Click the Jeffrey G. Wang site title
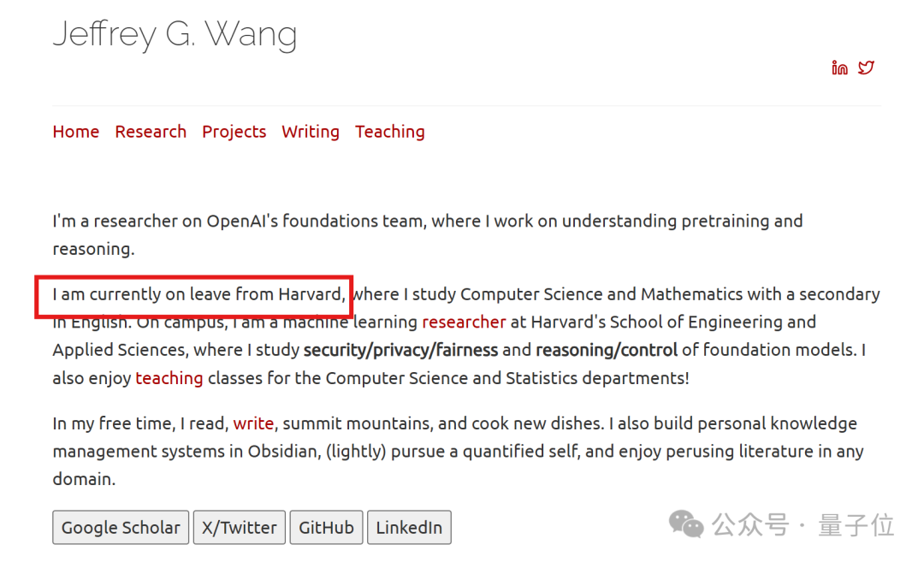 click(x=175, y=34)
